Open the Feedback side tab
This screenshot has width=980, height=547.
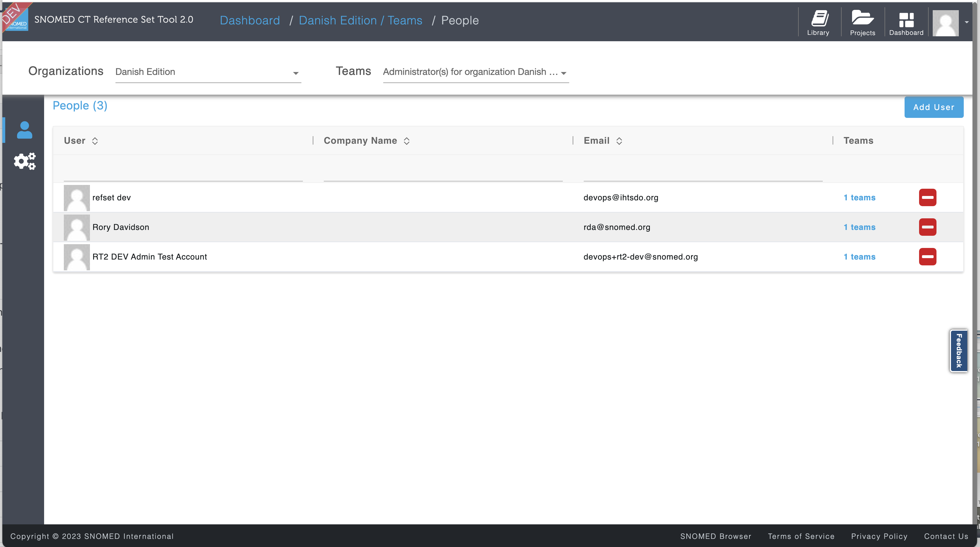point(959,350)
